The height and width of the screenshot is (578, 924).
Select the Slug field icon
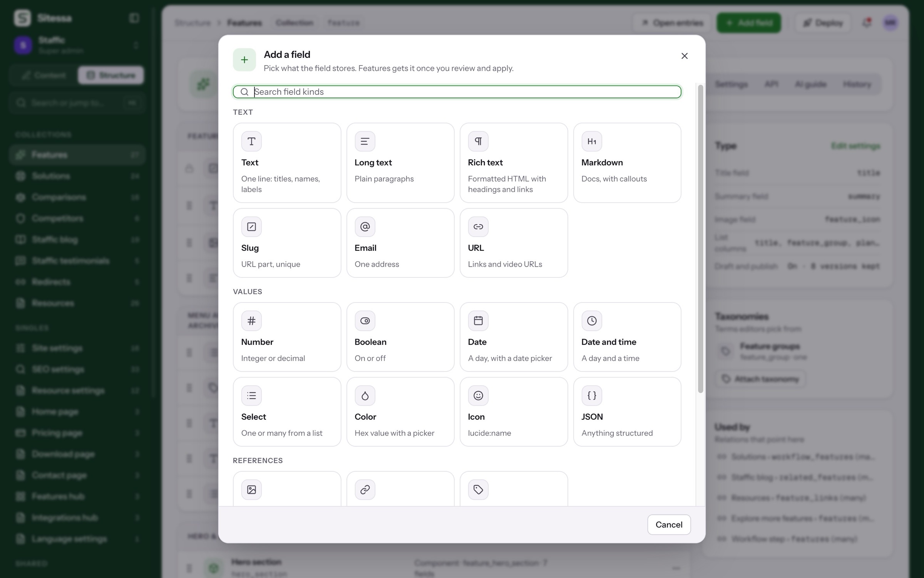click(x=251, y=227)
